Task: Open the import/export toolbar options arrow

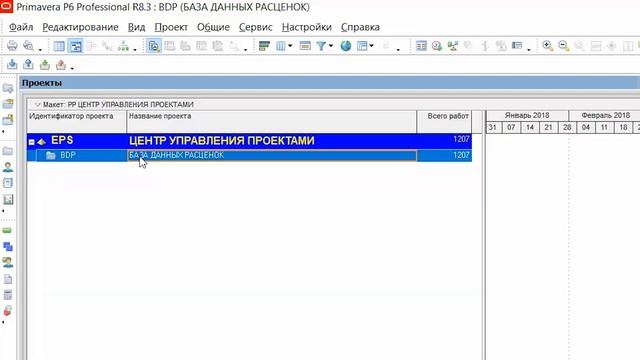Action: coord(72,68)
